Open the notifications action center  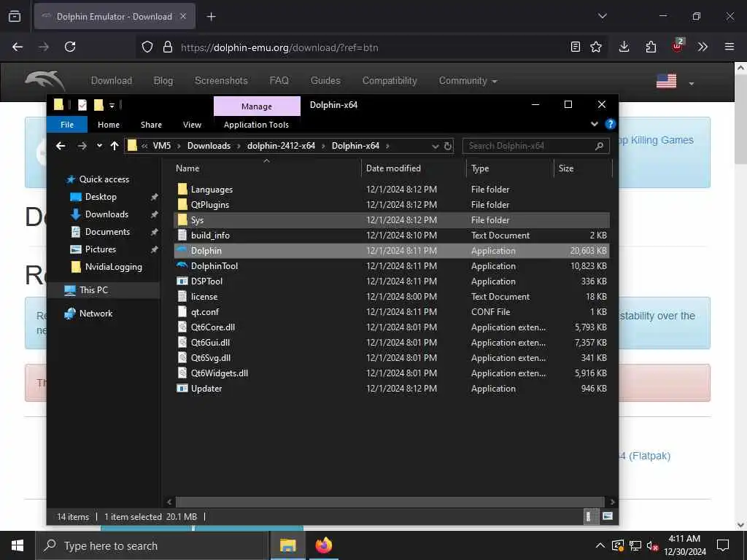[723, 545]
